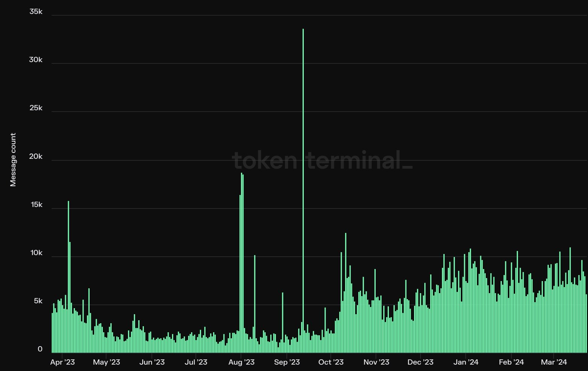Screen dimensions: 588x371
Task: Select the Apr '23 x-axis label
Action: [x=62, y=362]
